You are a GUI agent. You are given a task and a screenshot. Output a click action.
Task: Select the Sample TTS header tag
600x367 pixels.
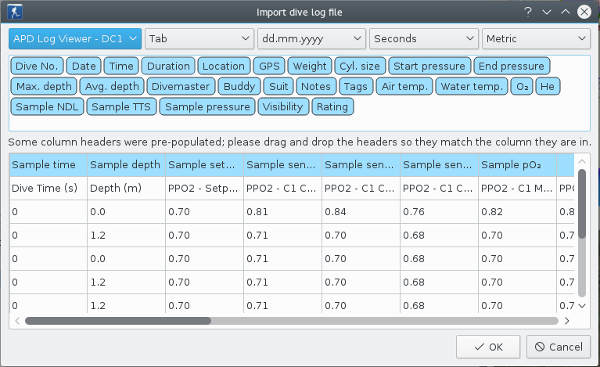tap(121, 107)
